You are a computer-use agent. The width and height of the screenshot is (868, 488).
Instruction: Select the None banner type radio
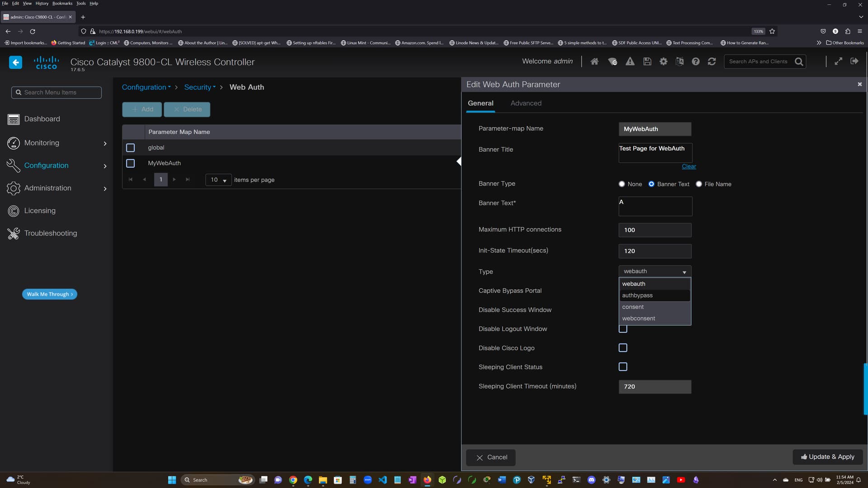click(x=622, y=184)
